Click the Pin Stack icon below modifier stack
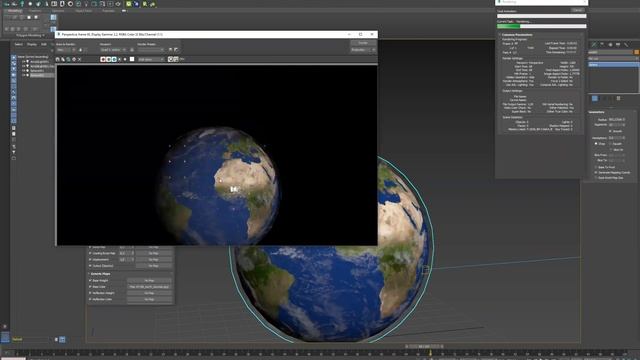The width and height of the screenshot is (640, 360). click(x=595, y=98)
